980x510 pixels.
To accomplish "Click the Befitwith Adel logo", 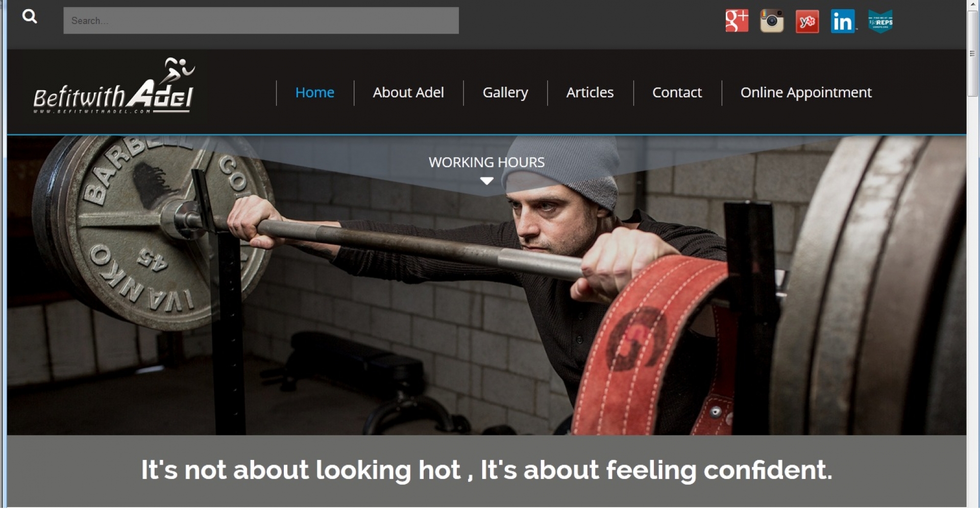I will point(114,86).
